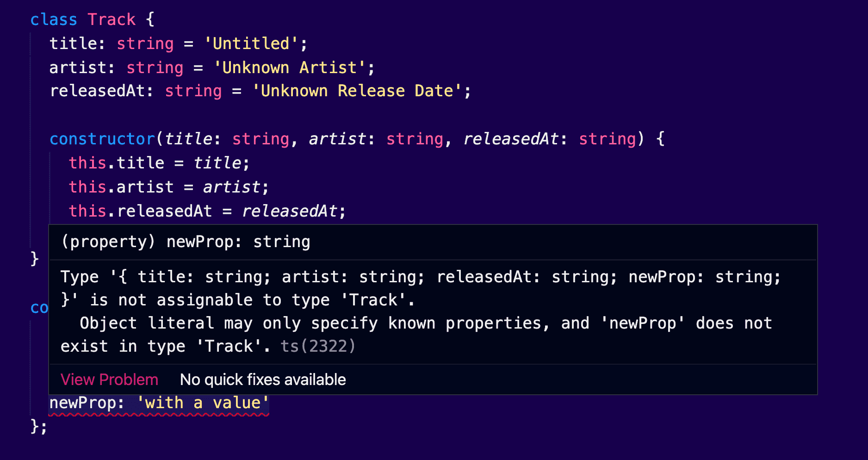Click the releasedAt parameter in the constructor signature

pyautogui.click(x=510, y=139)
